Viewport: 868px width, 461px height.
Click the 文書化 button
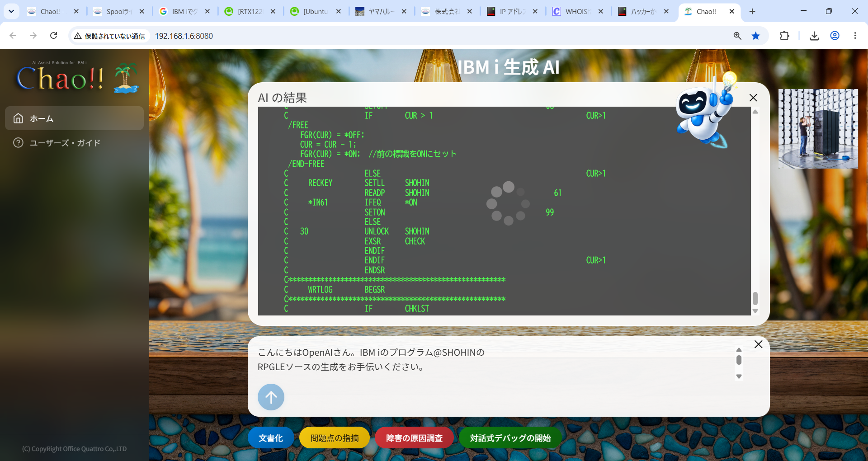click(x=271, y=438)
